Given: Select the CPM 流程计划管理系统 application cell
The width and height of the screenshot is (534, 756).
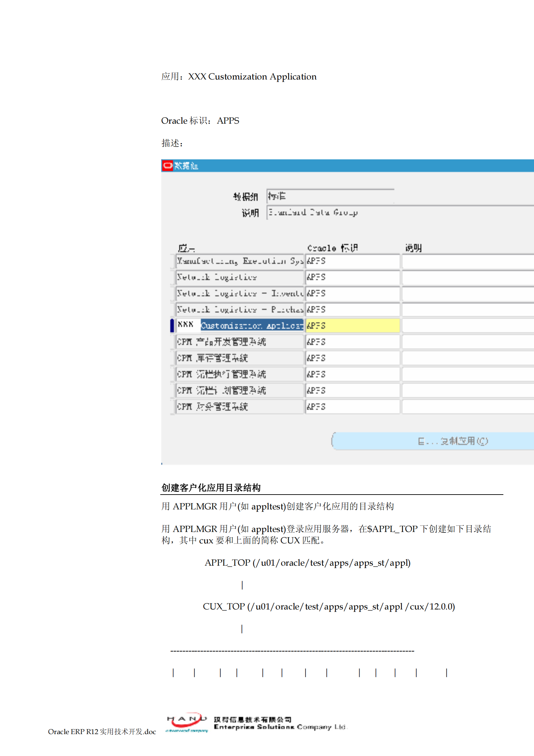Looking at the screenshot, I should click(240, 390).
